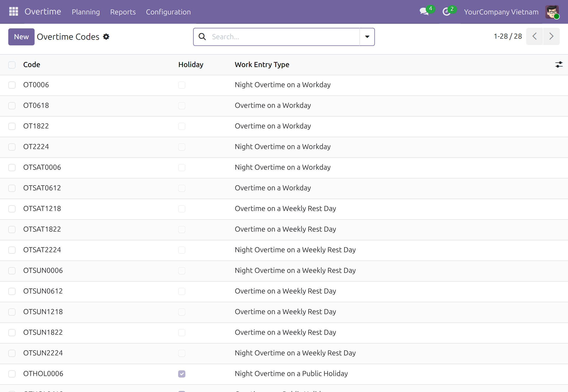Viewport: 568px width, 392px height.
Task: Open the apps grid menu icon
Action: 13,12
